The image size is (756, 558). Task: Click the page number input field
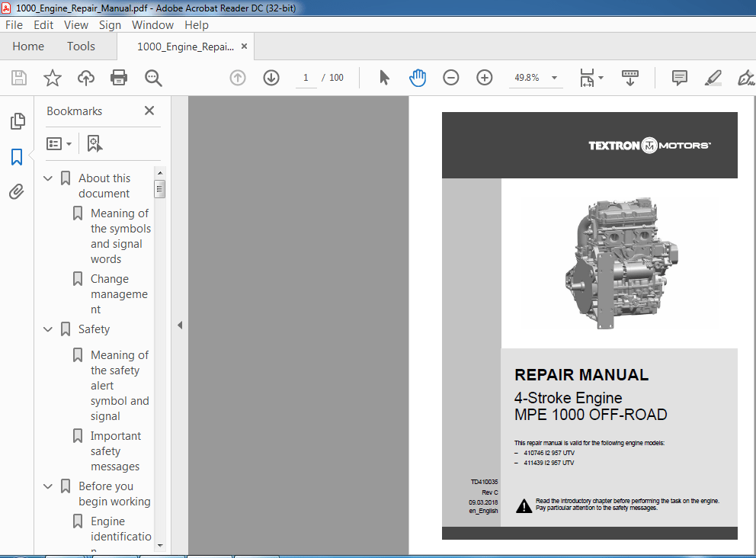pyautogui.click(x=306, y=78)
